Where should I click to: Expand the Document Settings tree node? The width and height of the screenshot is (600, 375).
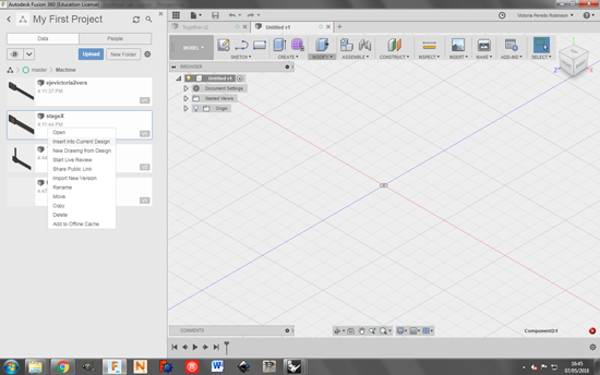tap(186, 88)
